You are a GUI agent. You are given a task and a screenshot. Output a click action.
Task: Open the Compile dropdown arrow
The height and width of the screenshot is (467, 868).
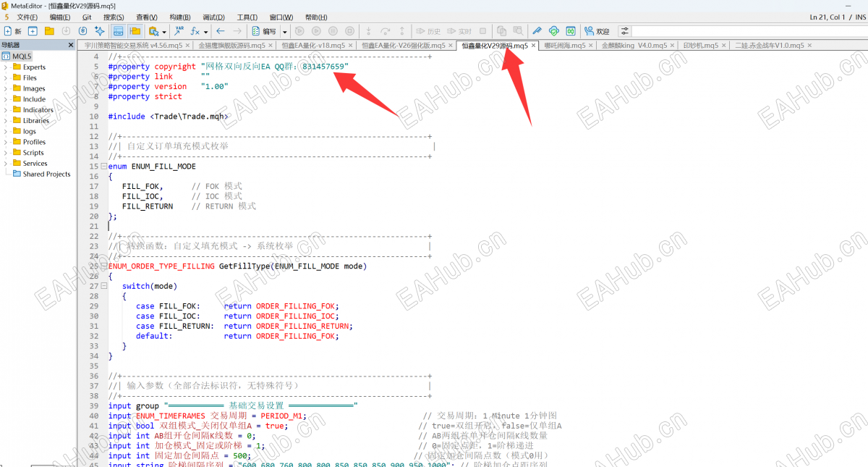click(x=285, y=32)
